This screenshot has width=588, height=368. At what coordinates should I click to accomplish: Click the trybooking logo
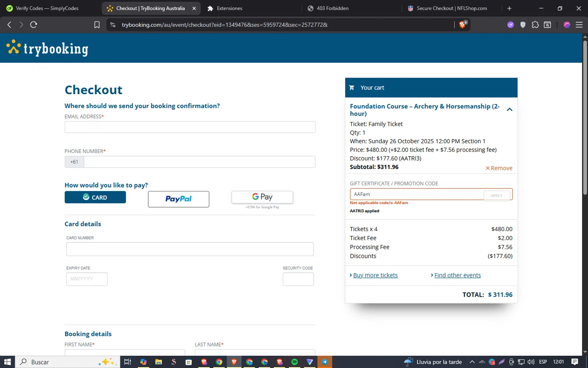(x=47, y=48)
